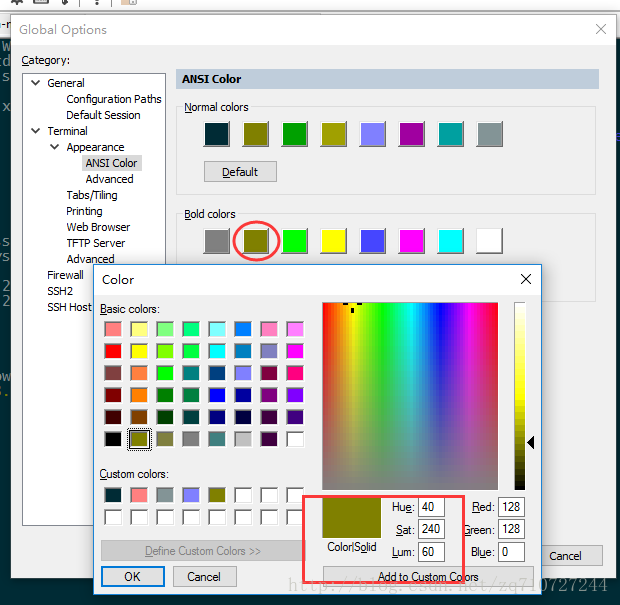Viewport: 620px width, 605px height.
Task: Click the luminosity slider arrow
Action: click(531, 442)
